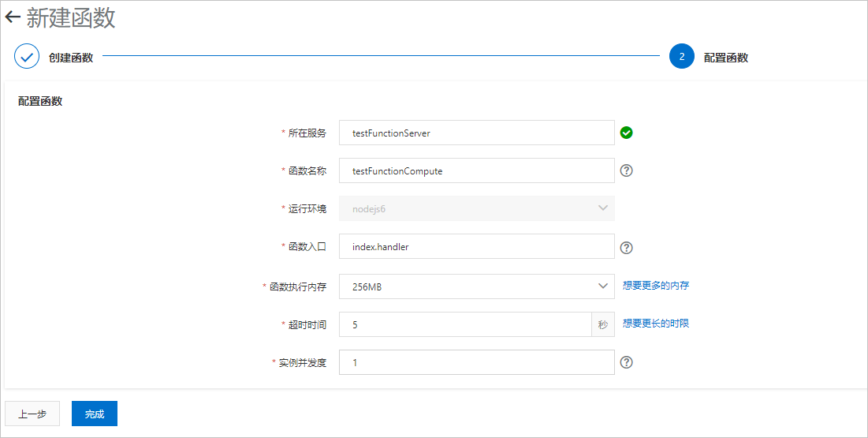Click the chevron arrow of the memory selector
This screenshot has width=868, height=438.
(603, 286)
